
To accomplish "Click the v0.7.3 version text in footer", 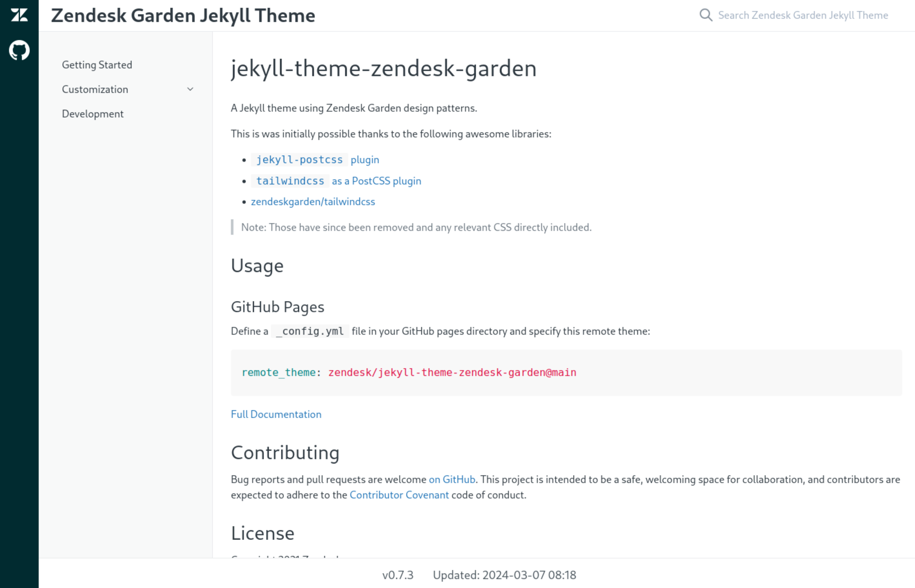I will tap(398, 575).
